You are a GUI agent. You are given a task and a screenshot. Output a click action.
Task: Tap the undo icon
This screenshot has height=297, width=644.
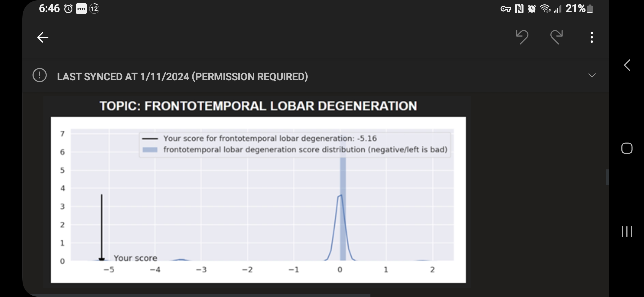pos(522,37)
